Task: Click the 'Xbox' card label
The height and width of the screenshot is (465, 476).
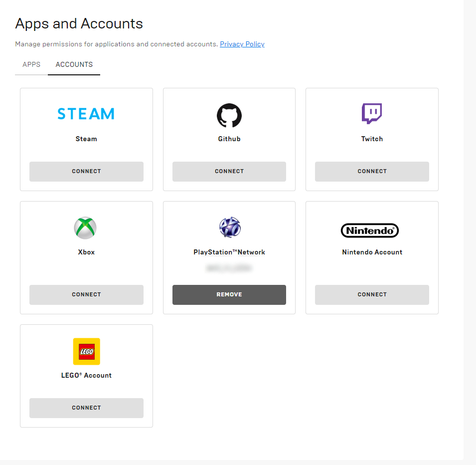Action: click(86, 252)
